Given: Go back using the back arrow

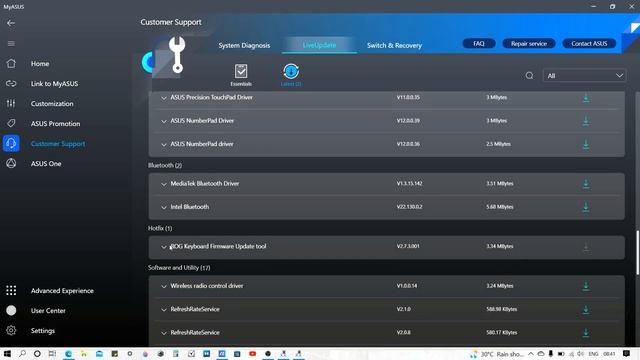Looking at the screenshot, I should pos(11,23).
